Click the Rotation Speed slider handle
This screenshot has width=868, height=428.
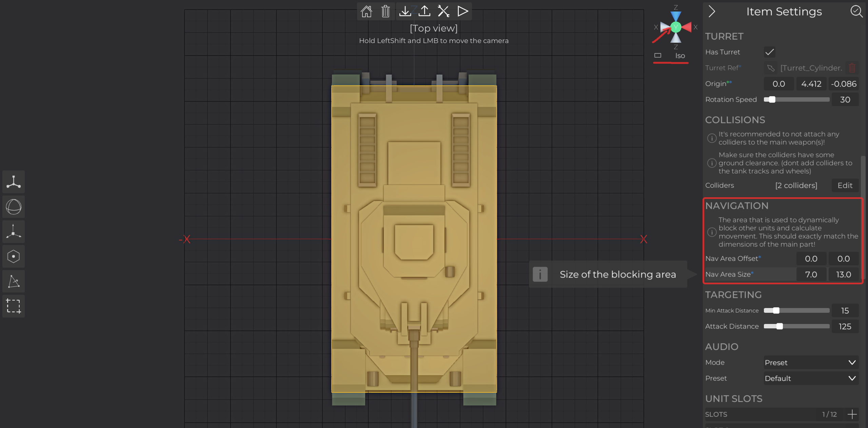click(772, 100)
